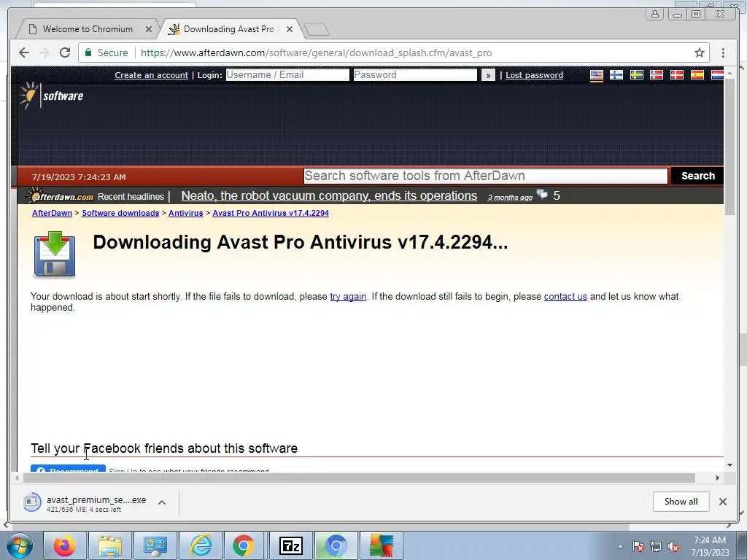Show hidden system tray icons

[620, 547]
